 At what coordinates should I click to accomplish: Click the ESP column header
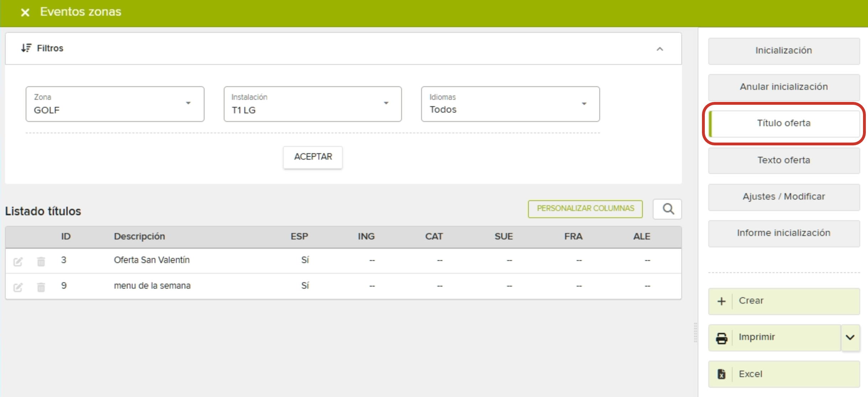pyautogui.click(x=299, y=237)
